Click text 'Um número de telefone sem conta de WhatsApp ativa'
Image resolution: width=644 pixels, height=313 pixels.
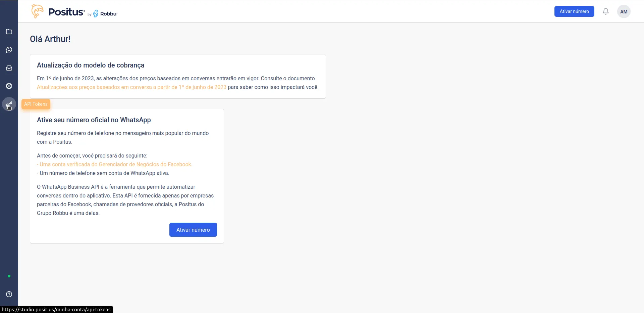point(104,173)
